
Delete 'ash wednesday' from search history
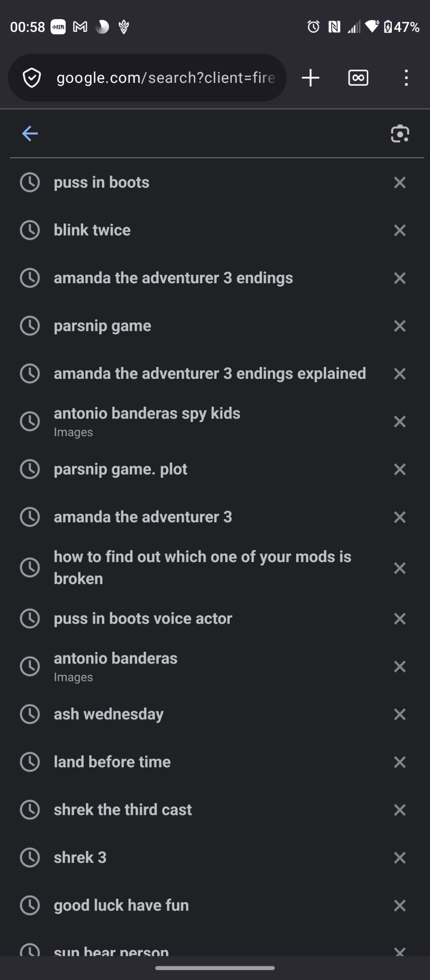(400, 714)
